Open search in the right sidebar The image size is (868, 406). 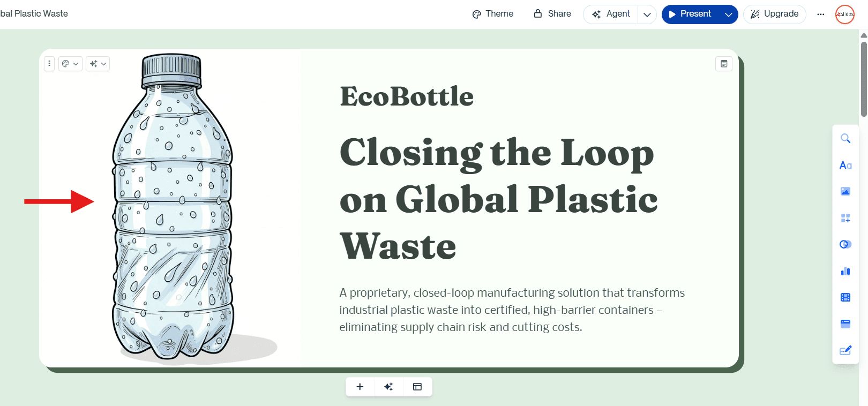pyautogui.click(x=845, y=139)
